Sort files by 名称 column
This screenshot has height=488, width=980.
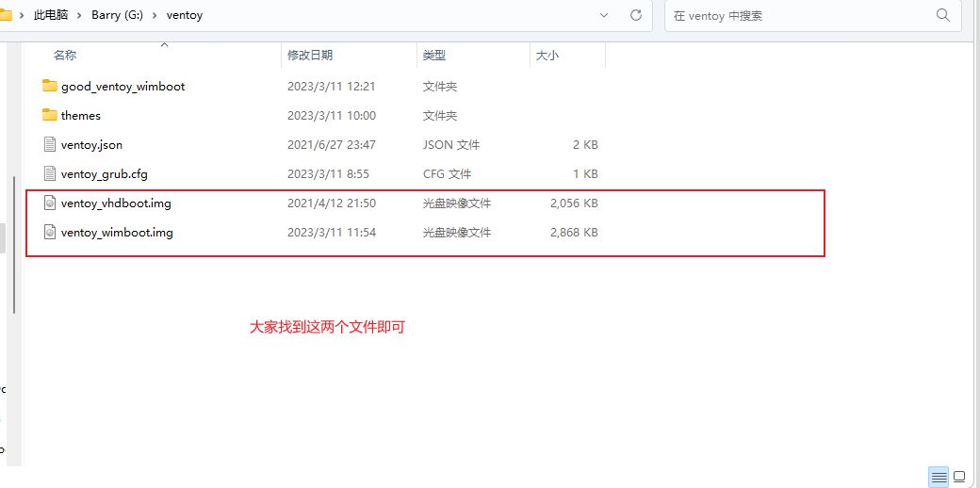coord(65,56)
